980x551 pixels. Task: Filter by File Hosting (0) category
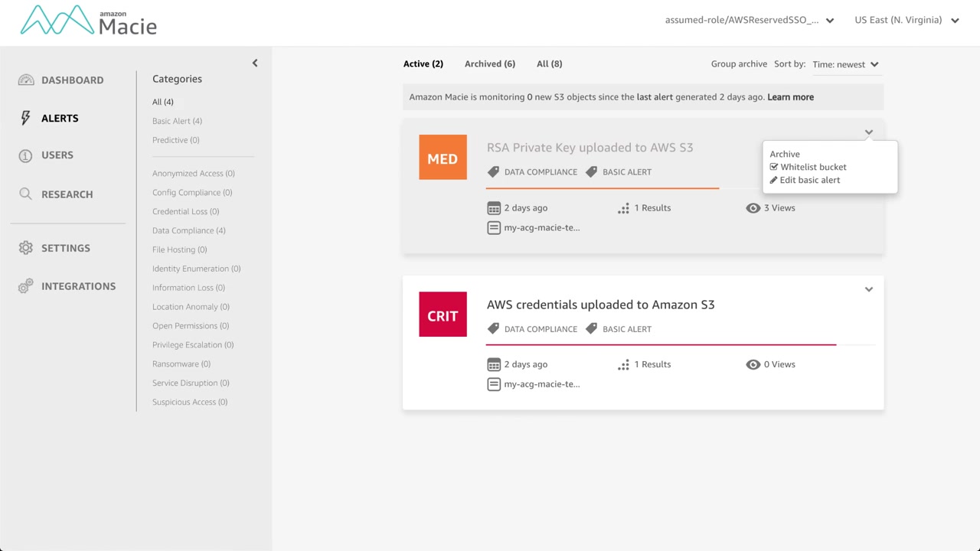pyautogui.click(x=179, y=249)
